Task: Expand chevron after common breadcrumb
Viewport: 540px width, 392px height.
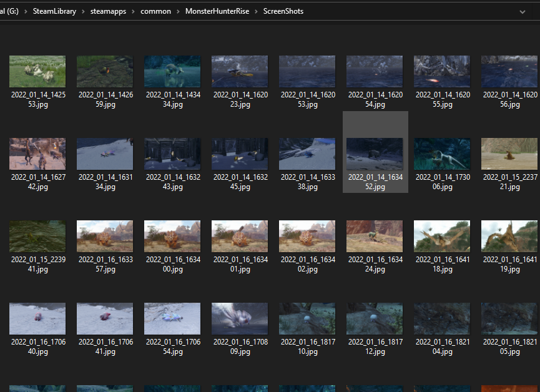Action: click(178, 12)
